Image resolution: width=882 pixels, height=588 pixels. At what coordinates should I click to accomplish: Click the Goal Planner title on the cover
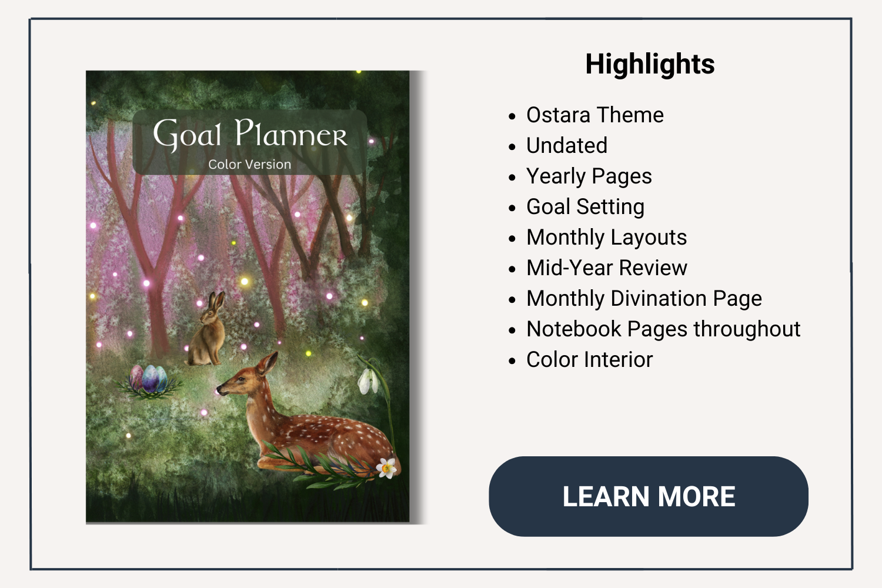(x=250, y=134)
